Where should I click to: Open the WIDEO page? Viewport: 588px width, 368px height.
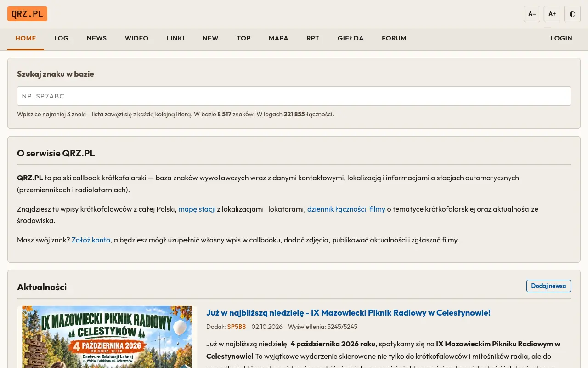(x=136, y=38)
